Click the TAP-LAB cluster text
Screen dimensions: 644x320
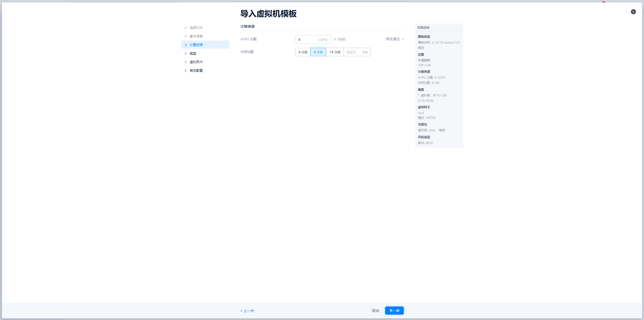click(x=424, y=65)
